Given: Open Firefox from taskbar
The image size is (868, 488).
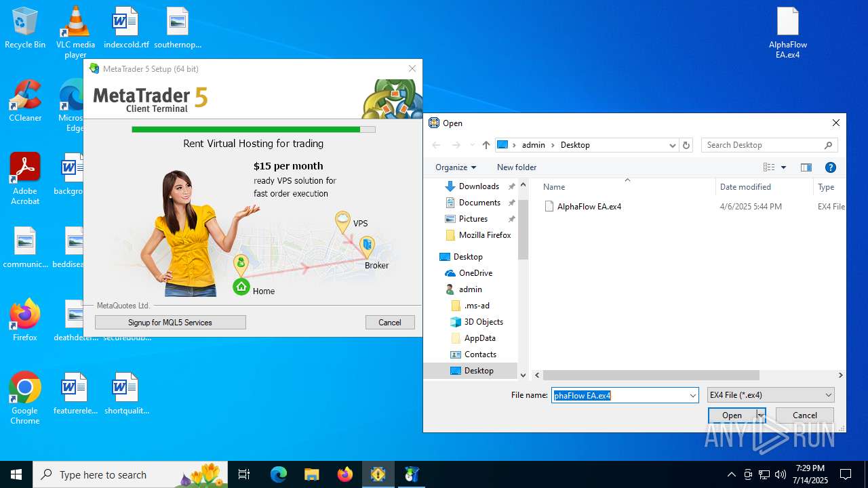Looking at the screenshot, I should (345, 474).
